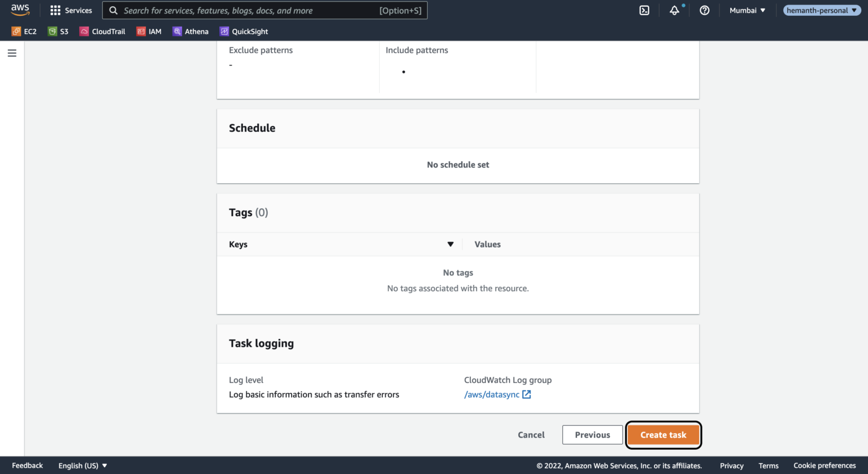The width and height of the screenshot is (868, 474).
Task: Toggle the left navigation sidebar
Action: [x=12, y=53]
